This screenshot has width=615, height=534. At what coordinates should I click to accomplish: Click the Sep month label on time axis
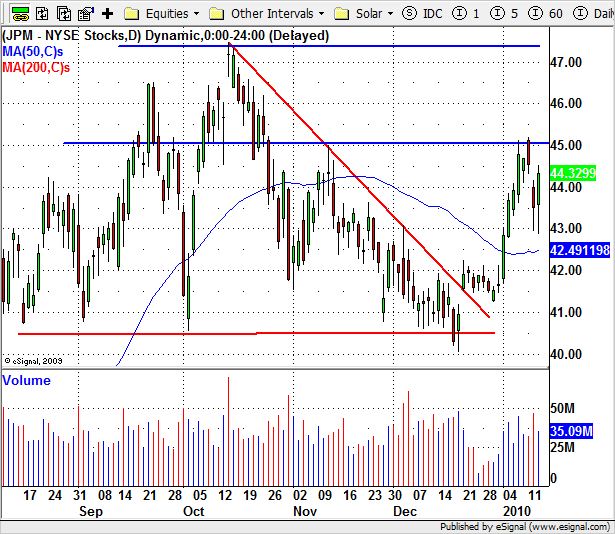coord(91,512)
